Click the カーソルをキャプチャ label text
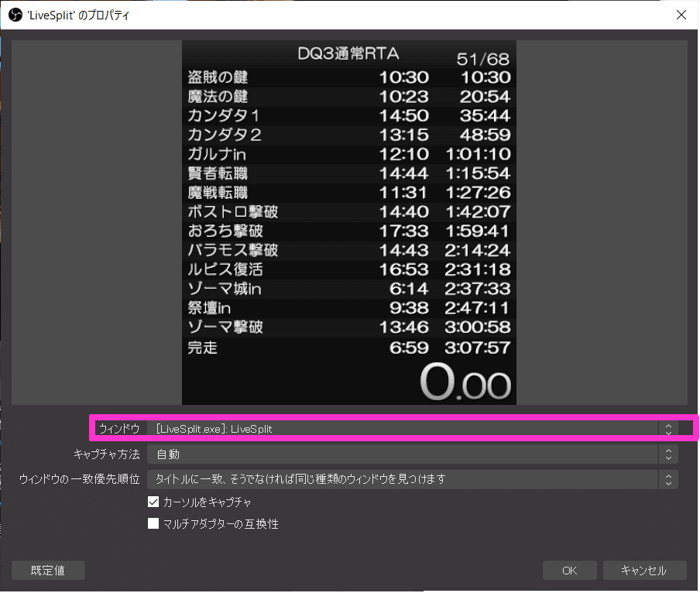The image size is (700, 593). tap(208, 502)
